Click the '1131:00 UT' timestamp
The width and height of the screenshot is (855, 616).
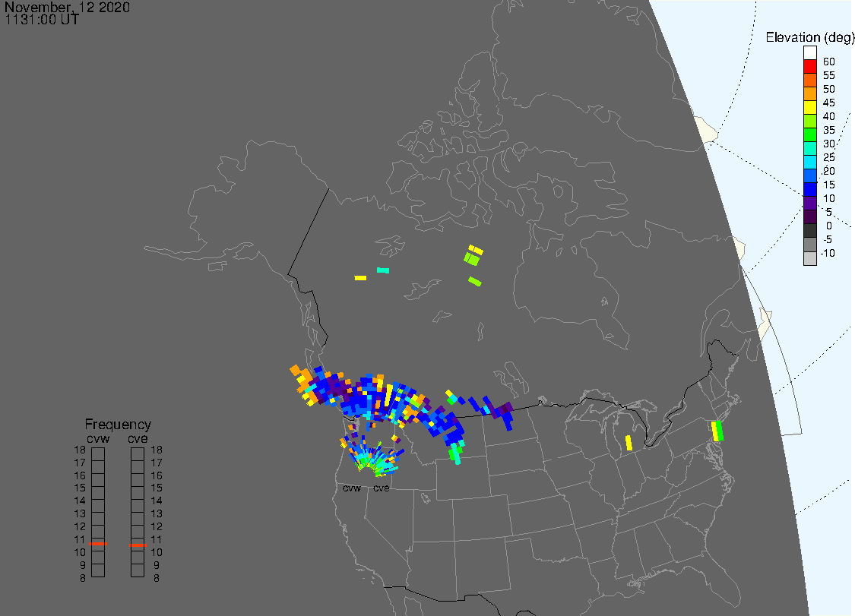tap(42, 20)
